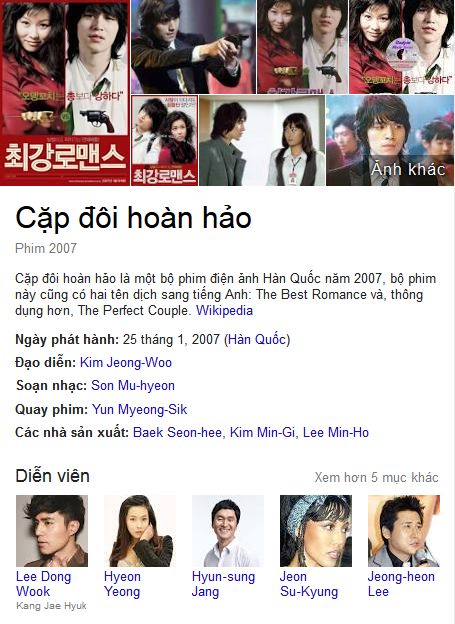Open top-right poster image with disc

click(402, 47)
